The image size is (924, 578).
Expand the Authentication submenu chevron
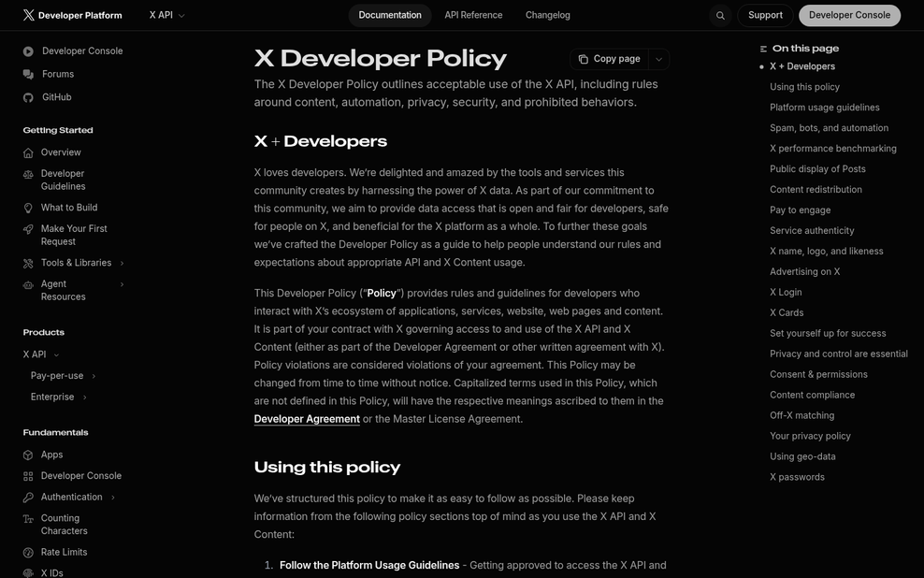(x=113, y=498)
